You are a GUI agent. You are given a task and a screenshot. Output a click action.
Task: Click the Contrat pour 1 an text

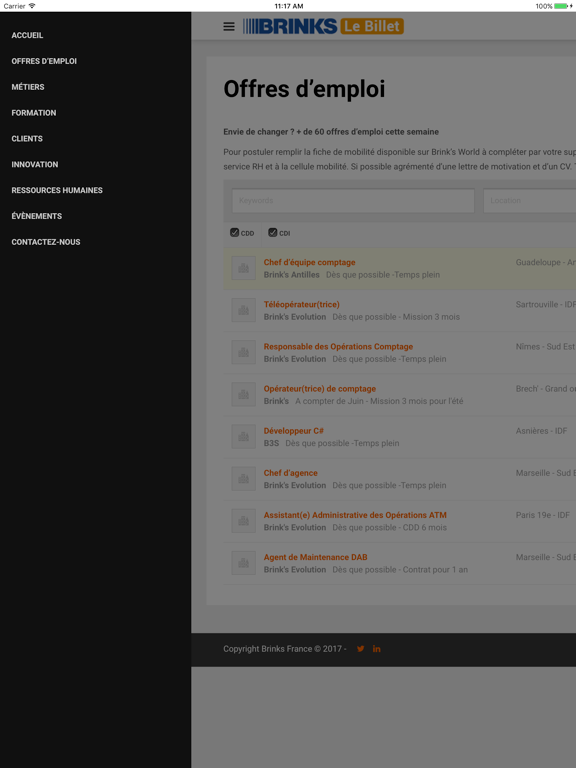tap(435, 570)
